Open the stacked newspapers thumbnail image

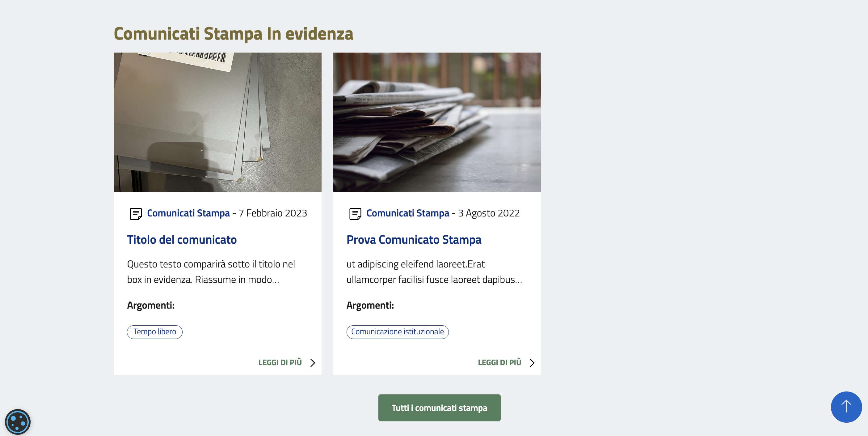(x=437, y=122)
